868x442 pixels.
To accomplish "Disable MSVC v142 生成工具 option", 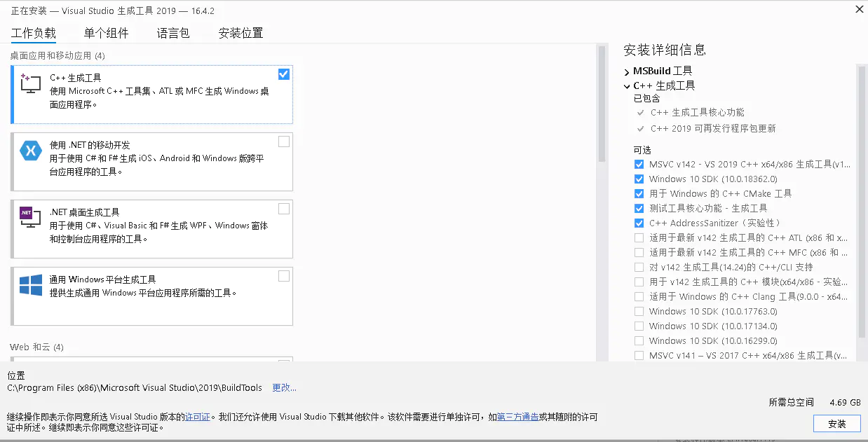I will click(639, 164).
